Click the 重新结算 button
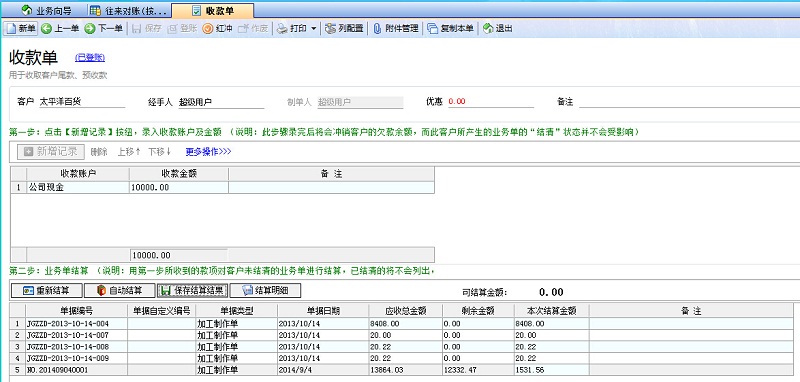800x382 pixels. coord(46,291)
